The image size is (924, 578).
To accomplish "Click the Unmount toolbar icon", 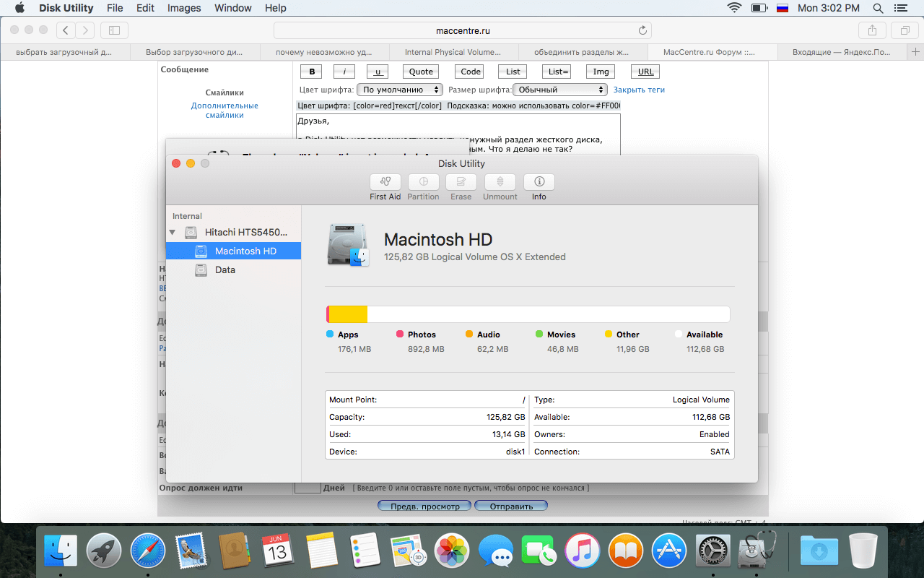I will pos(500,182).
